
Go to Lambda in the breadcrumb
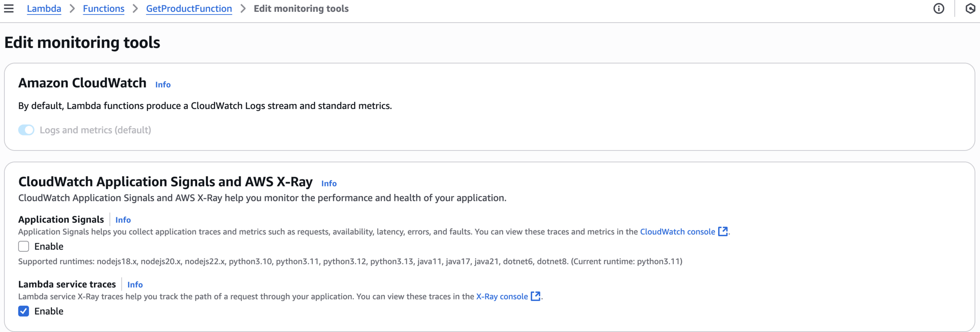[44, 9]
